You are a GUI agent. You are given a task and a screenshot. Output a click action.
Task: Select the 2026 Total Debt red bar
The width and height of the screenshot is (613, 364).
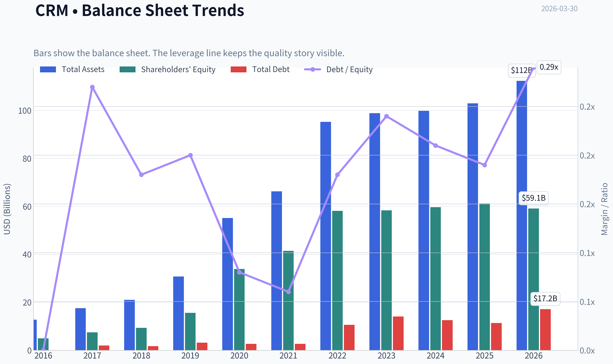coord(545,329)
